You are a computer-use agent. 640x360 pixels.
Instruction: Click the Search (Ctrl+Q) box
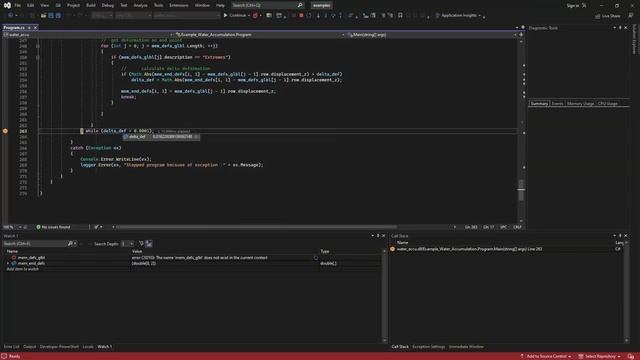267,5
